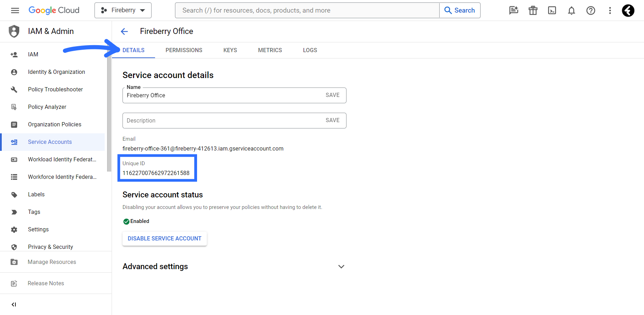Open the account avatar menu
The width and height of the screenshot is (644, 315).
click(628, 10)
